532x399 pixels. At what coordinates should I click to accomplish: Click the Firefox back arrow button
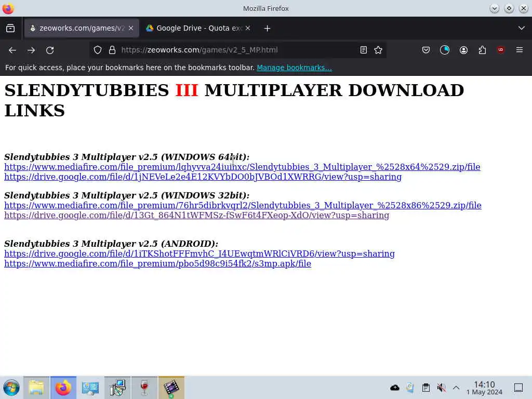click(x=12, y=50)
